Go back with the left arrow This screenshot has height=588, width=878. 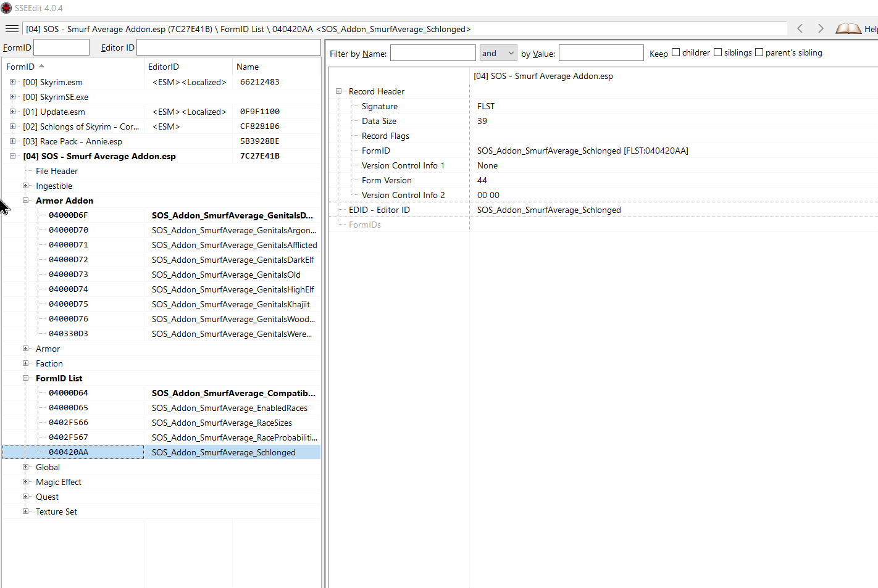800,28
